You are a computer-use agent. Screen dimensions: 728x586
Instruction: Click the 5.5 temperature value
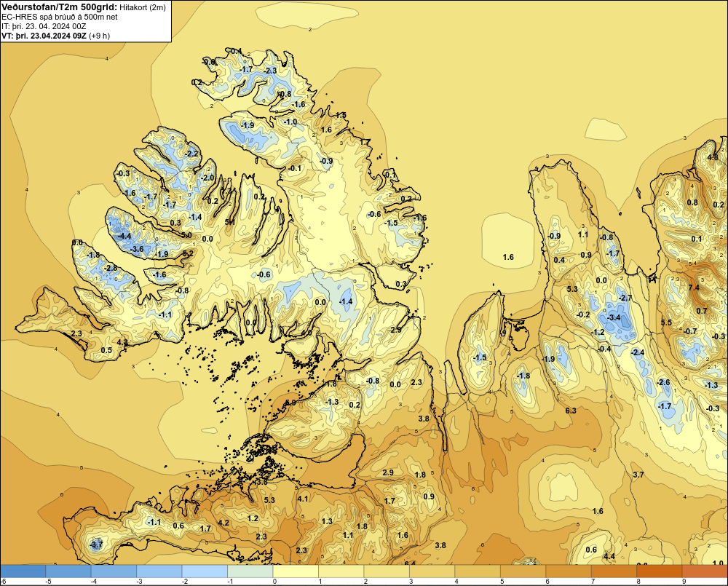click(666, 322)
